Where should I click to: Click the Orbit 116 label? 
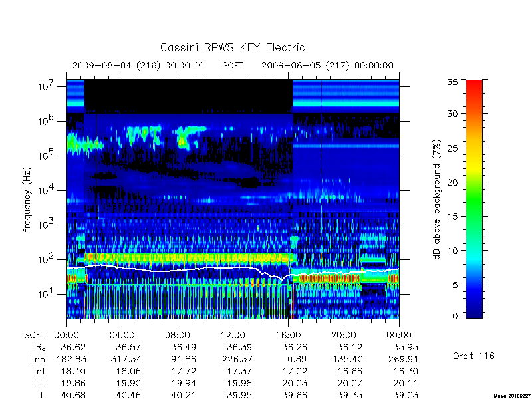473,356
